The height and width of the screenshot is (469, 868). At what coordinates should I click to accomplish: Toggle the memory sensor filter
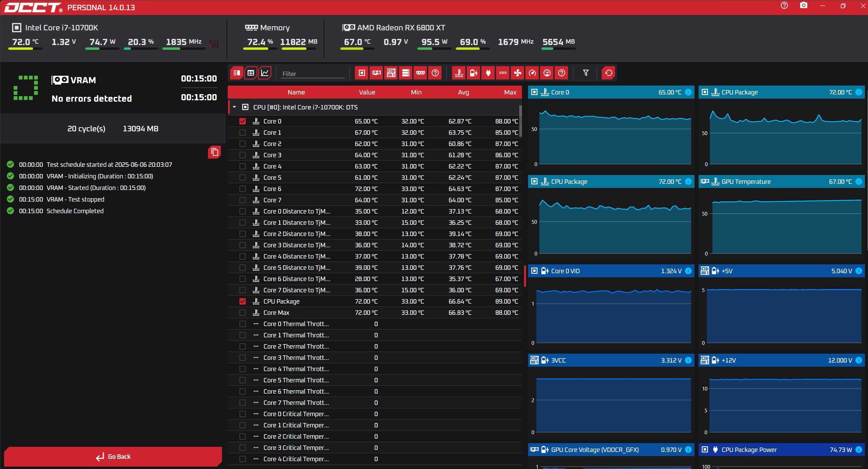tap(420, 73)
